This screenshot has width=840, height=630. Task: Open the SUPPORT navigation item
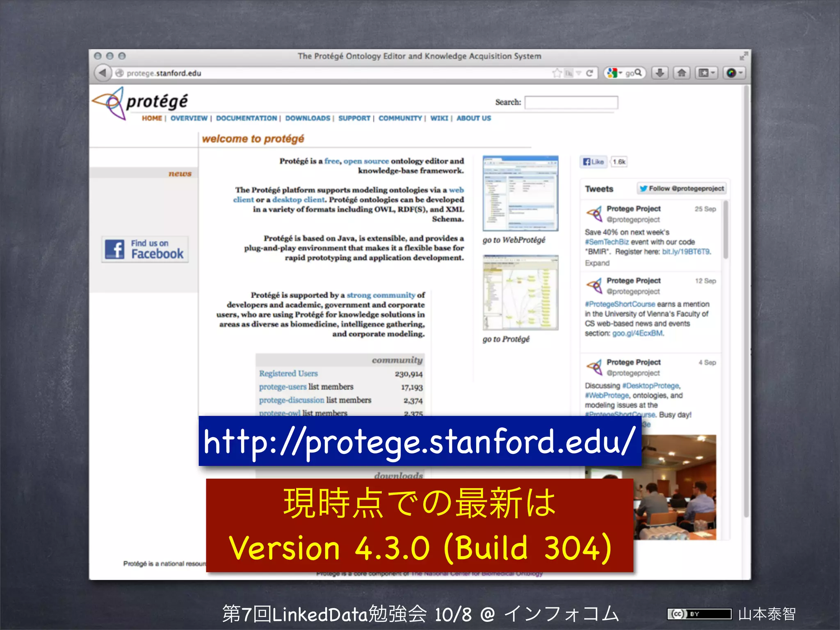354,118
